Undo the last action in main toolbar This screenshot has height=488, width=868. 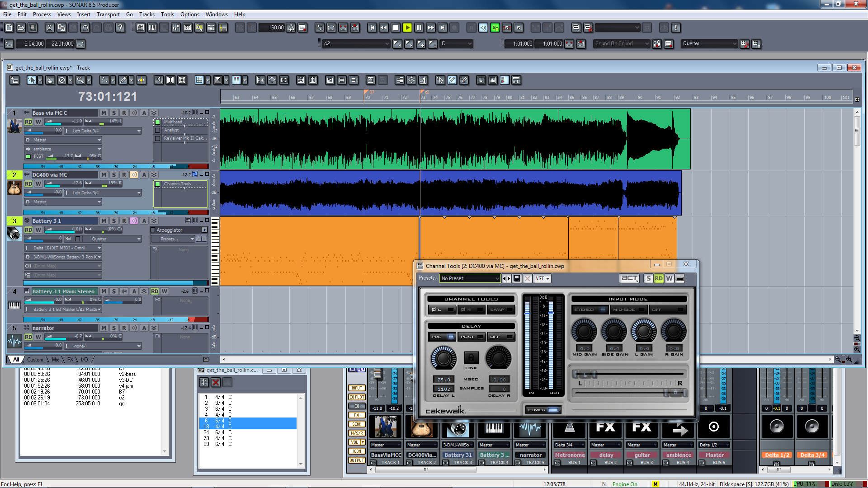[x=85, y=28]
